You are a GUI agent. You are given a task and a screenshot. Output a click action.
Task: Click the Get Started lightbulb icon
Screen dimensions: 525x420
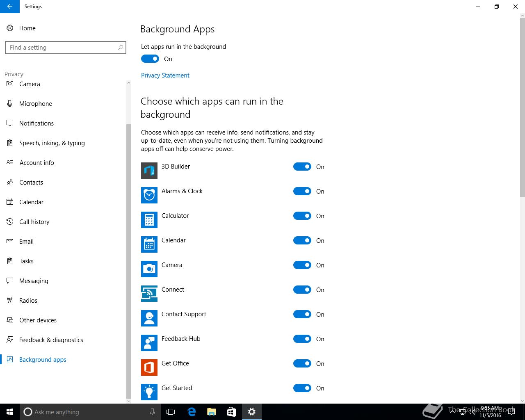tap(149, 392)
